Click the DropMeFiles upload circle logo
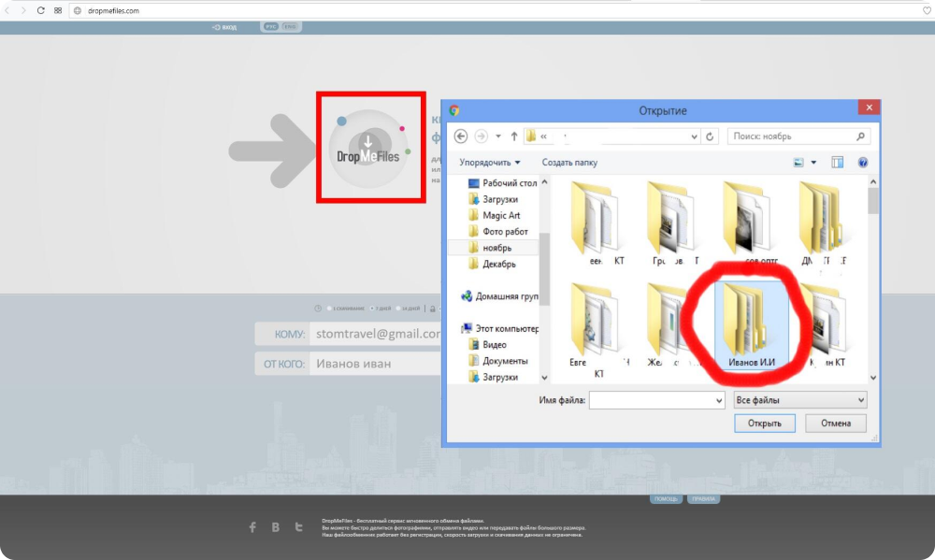The height and width of the screenshot is (560, 935). 368,149
